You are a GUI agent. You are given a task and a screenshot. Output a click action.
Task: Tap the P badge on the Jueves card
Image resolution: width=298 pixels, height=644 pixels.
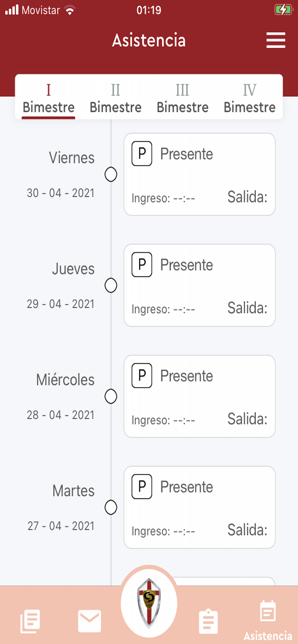[x=142, y=265]
